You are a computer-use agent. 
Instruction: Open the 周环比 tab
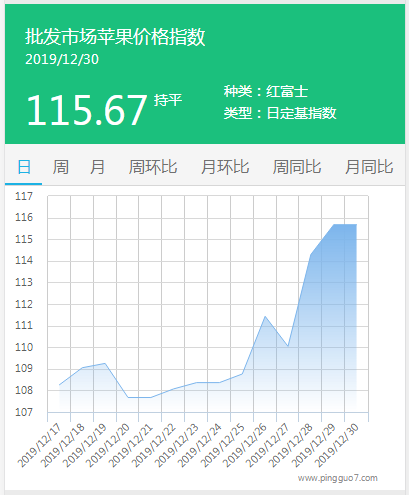(153, 167)
